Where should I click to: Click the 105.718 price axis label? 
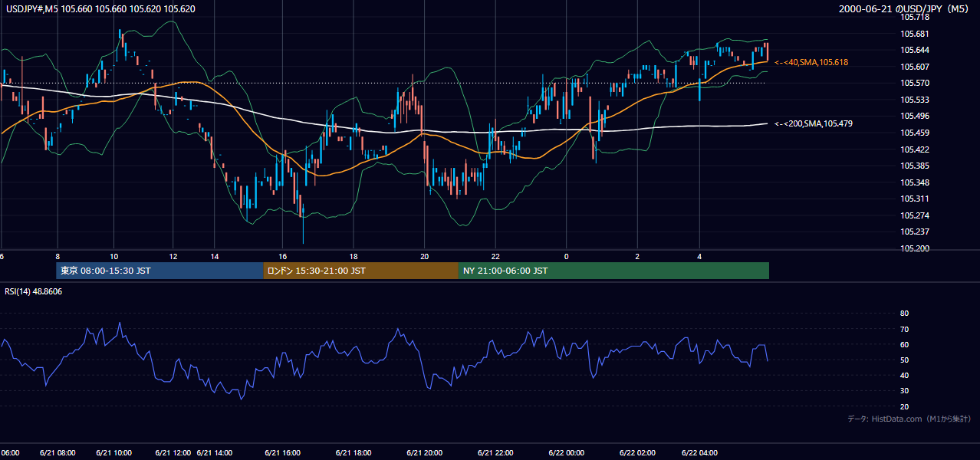915,17
